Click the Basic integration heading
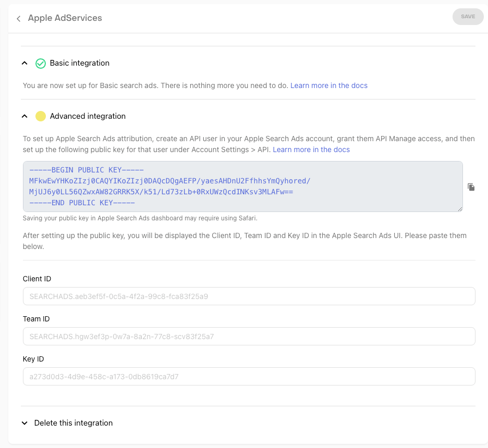 tap(80, 63)
